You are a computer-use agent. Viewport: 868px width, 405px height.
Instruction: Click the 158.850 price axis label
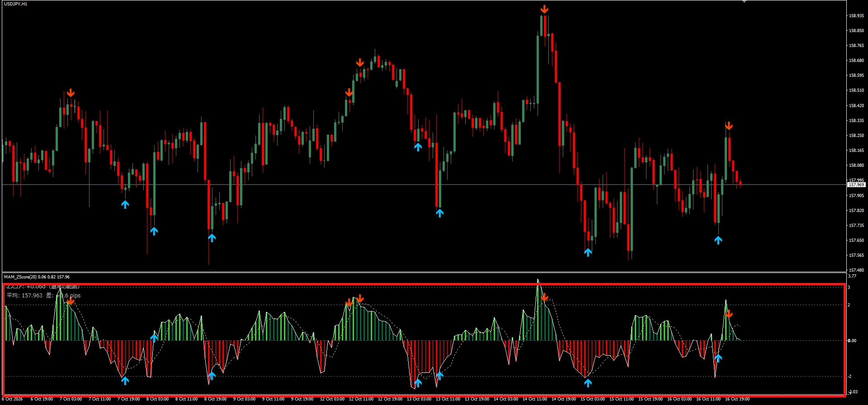tap(857, 31)
